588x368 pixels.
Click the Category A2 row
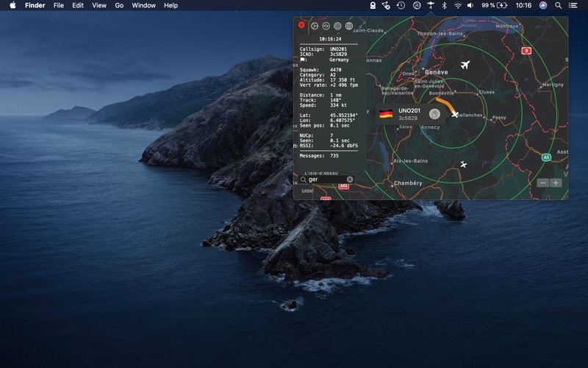(318, 75)
